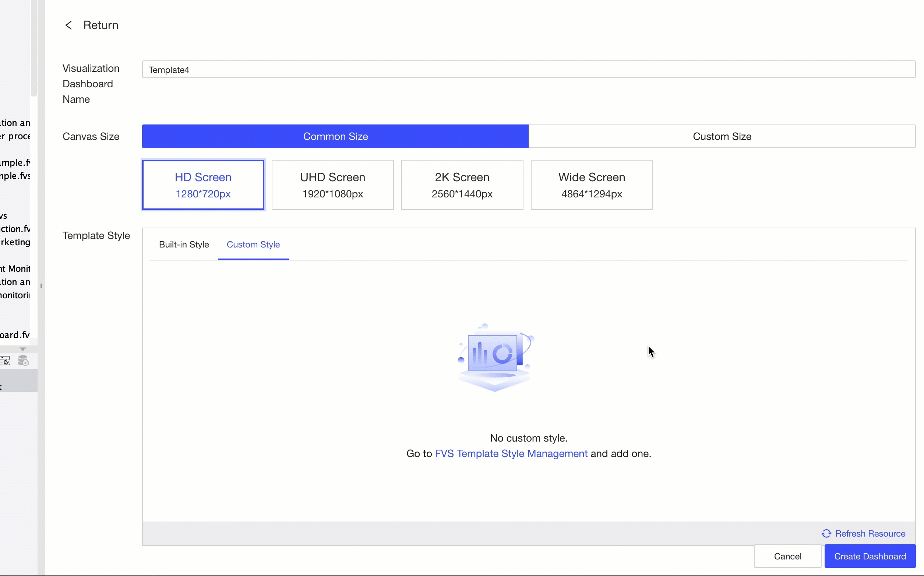The image size is (924, 576).
Task: Open the Custom Style tab
Action: click(253, 245)
